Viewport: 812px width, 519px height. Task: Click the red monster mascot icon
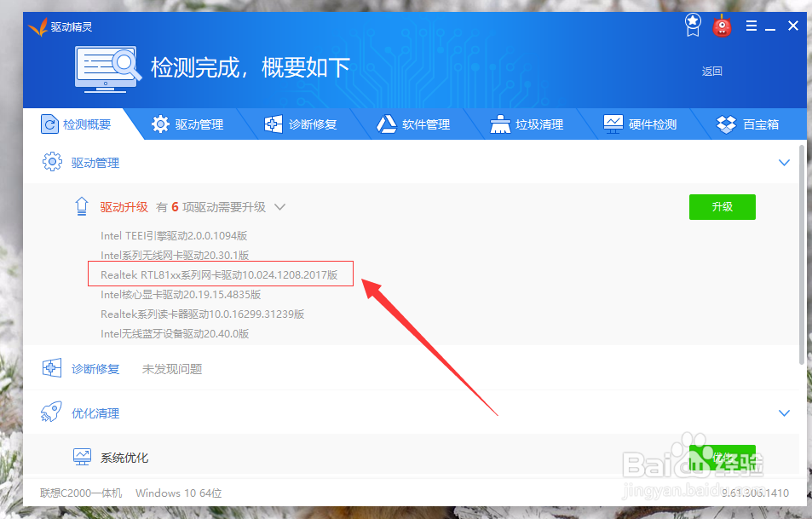coord(722,26)
